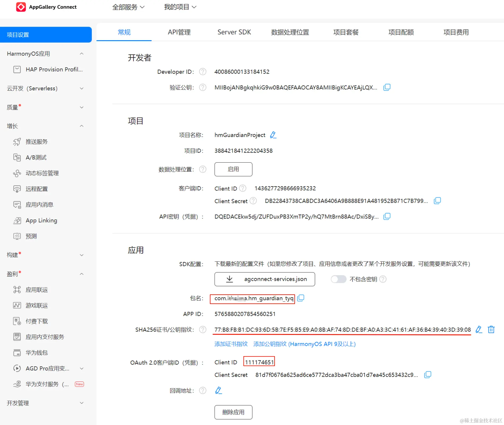504x425 pixels.
Task: Show help for Developer ID
Action: (x=203, y=72)
